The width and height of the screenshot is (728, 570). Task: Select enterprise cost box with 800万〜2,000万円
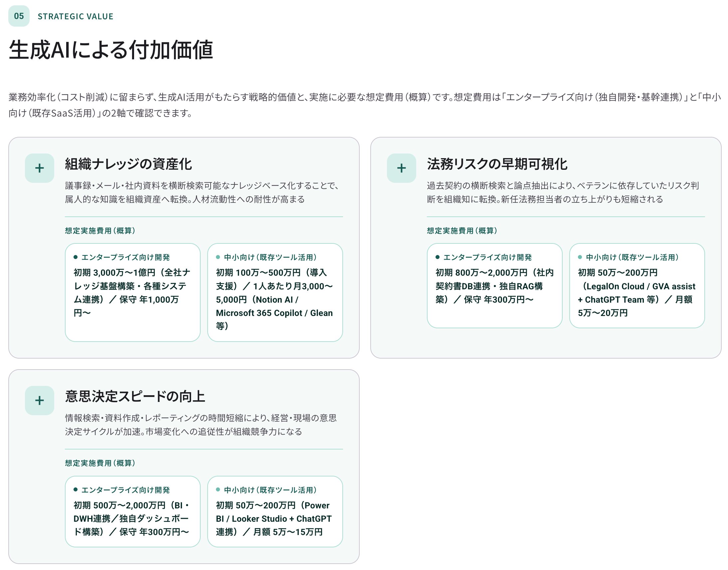494,285
